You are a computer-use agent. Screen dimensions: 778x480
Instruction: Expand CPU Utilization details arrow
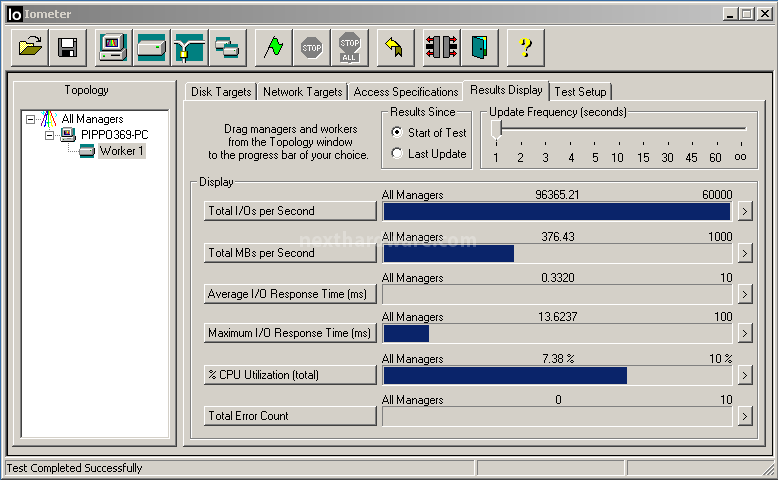(x=744, y=375)
